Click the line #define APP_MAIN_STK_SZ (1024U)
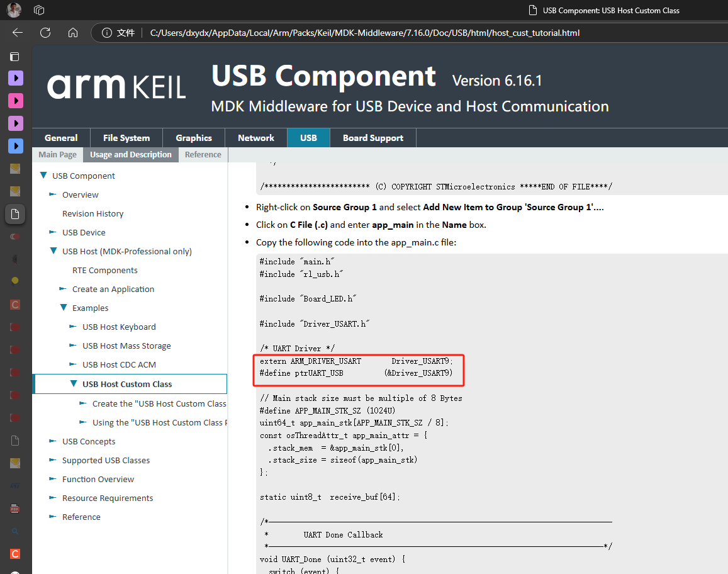 pos(327,410)
